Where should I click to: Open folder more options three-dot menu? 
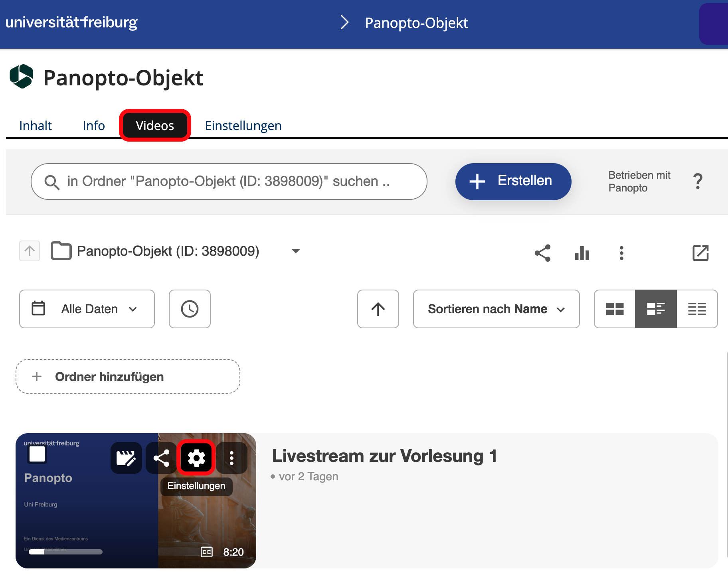pyautogui.click(x=621, y=253)
